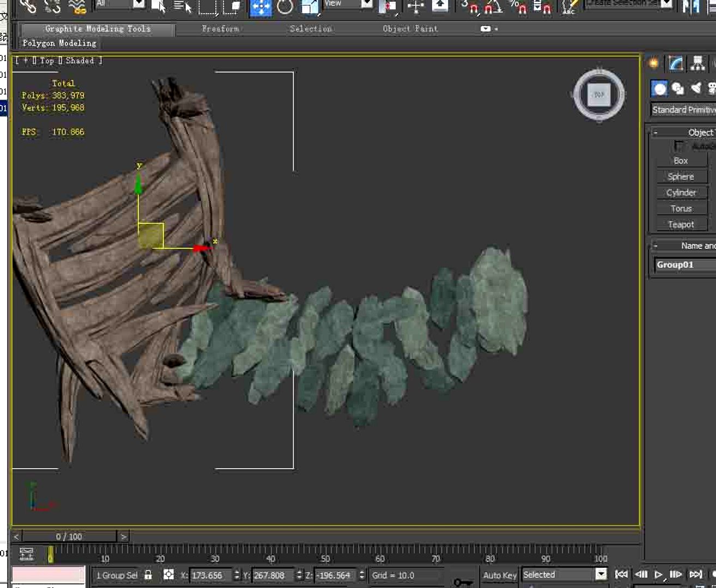Lock the current selection with the padlock
Image resolution: width=716 pixels, height=588 pixels.
[147, 575]
